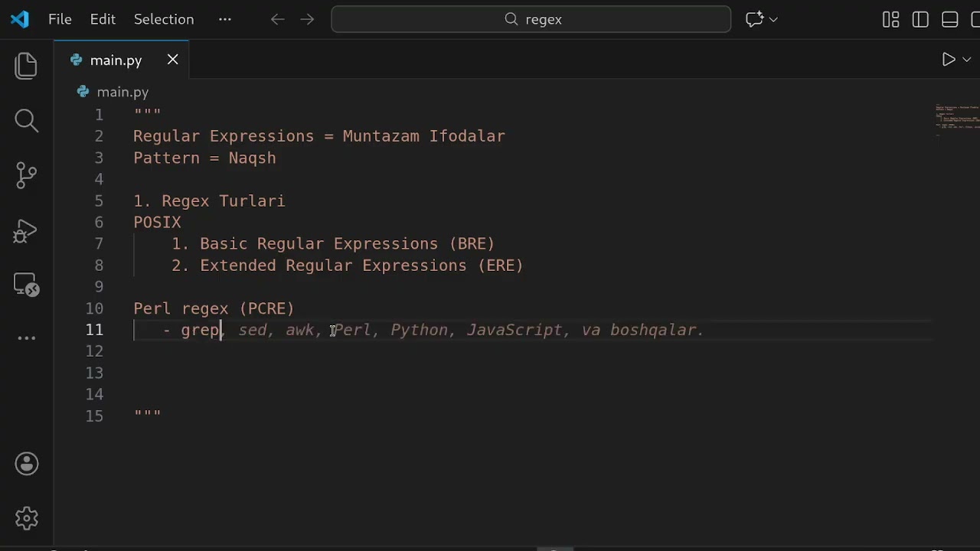Click the VS Code logo icon

[20, 19]
